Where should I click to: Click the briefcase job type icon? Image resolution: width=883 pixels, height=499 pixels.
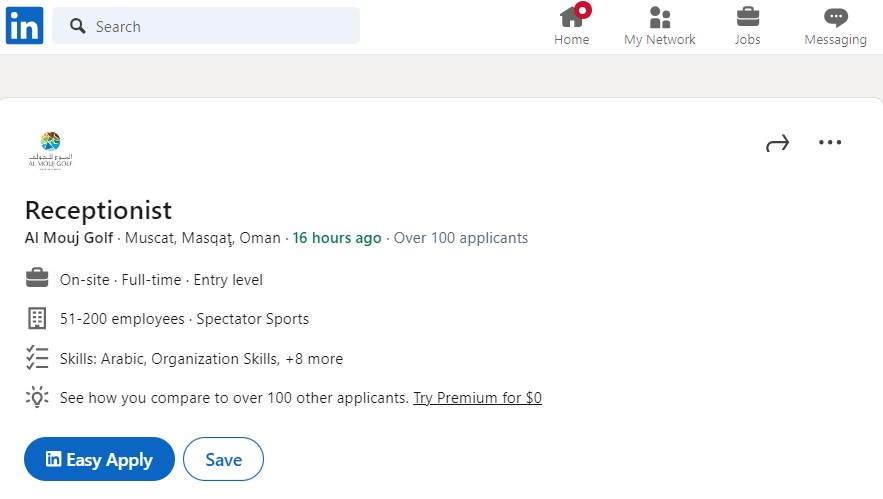[x=37, y=278]
